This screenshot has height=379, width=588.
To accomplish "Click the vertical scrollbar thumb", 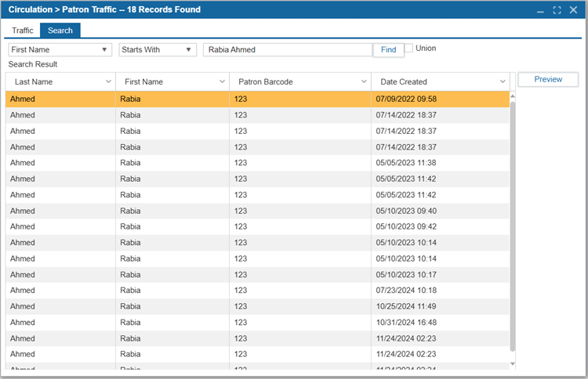I will [513, 226].
